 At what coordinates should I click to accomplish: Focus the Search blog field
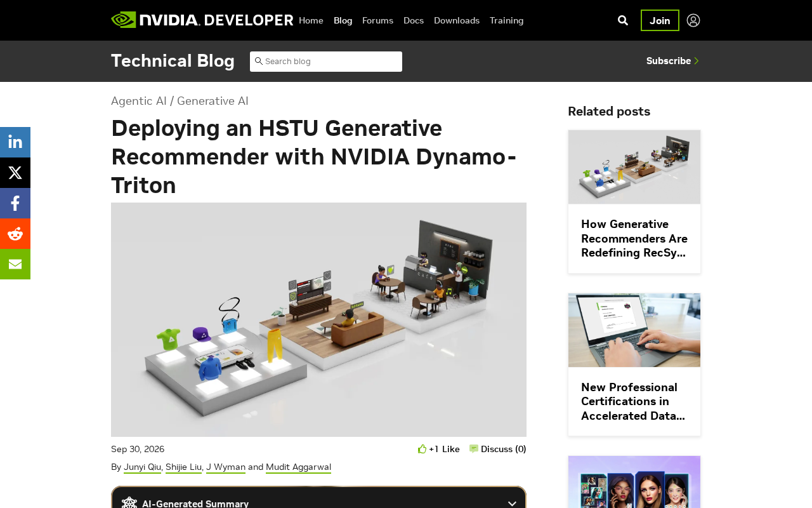click(x=326, y=62)
